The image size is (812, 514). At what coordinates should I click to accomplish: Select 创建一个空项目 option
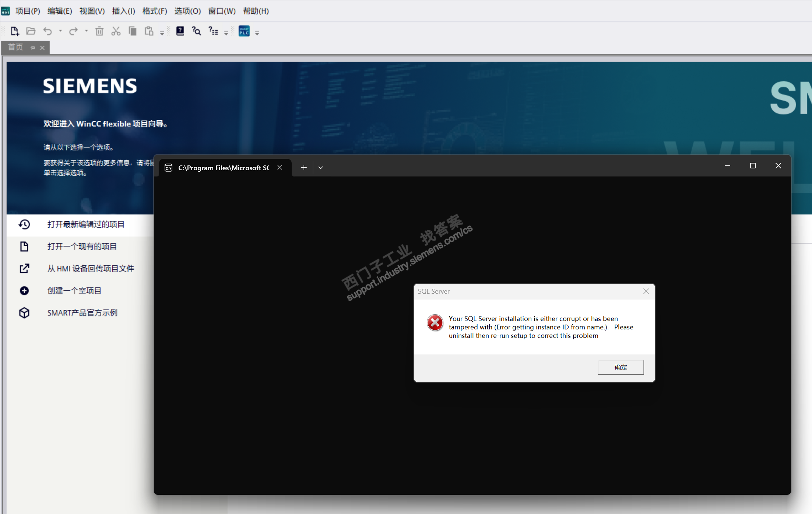click(x=74, y=291)
